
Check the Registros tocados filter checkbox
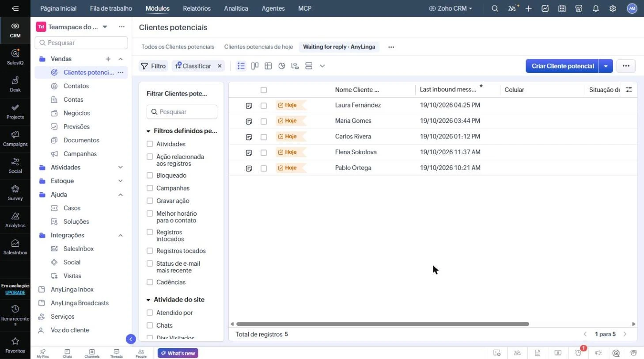[x=150, y=251]
